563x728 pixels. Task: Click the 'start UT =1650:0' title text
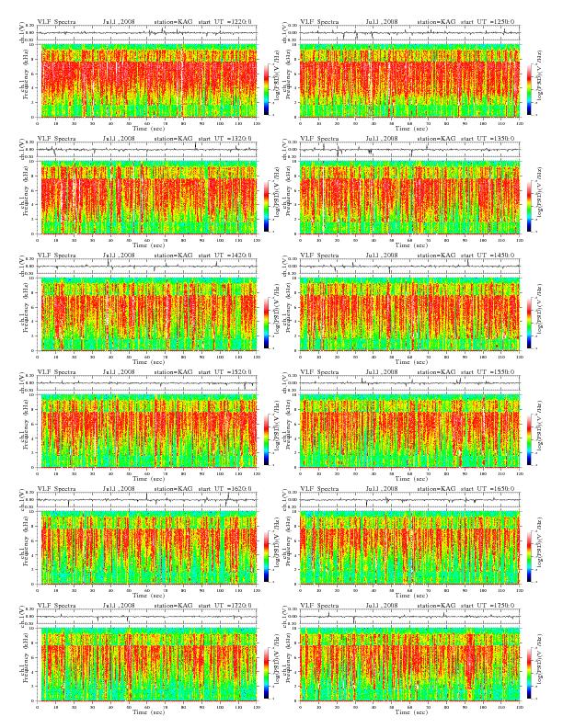click(488, 489)
